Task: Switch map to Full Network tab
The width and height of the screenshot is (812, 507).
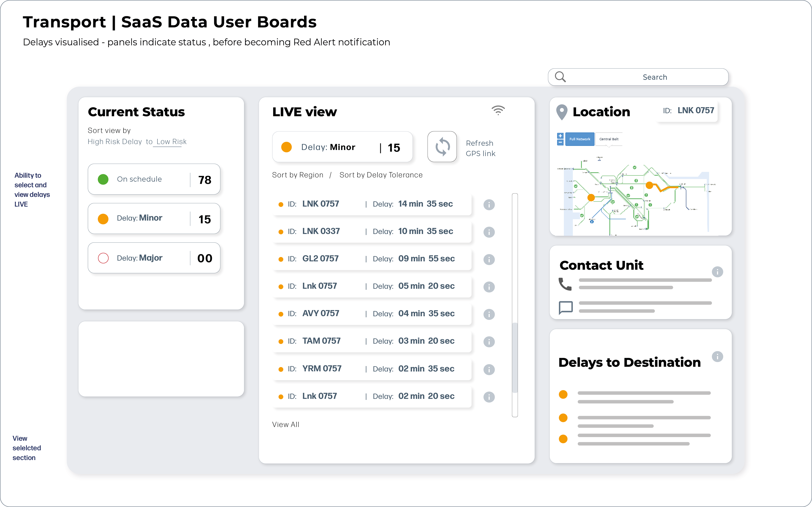Action: point(579,139)
